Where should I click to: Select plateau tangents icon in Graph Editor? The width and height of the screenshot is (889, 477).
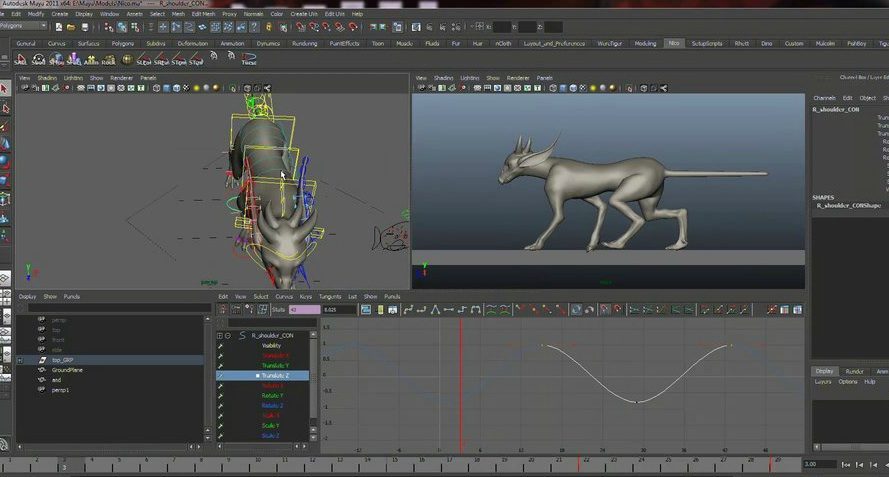tap(476, 310)
